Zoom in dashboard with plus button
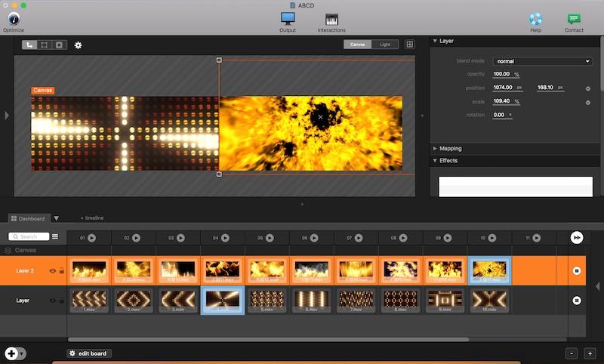The height and width of the screenshot is (364, 604). [590, 353]
